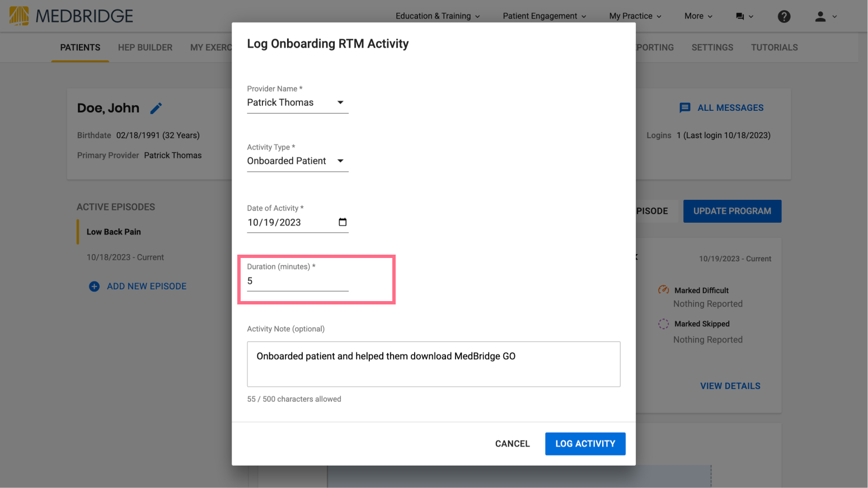Open the messages chat icon in header
The image size is (868, 488).
(x=740, y=16)
